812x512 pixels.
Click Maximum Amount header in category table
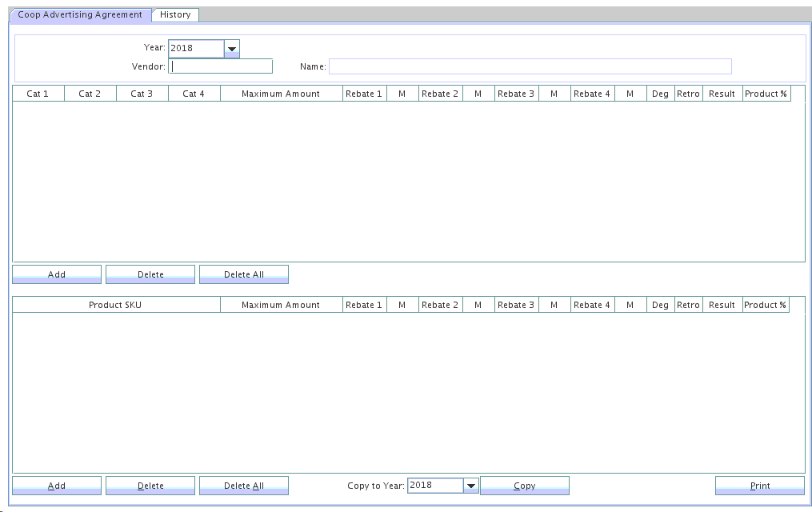280,94
